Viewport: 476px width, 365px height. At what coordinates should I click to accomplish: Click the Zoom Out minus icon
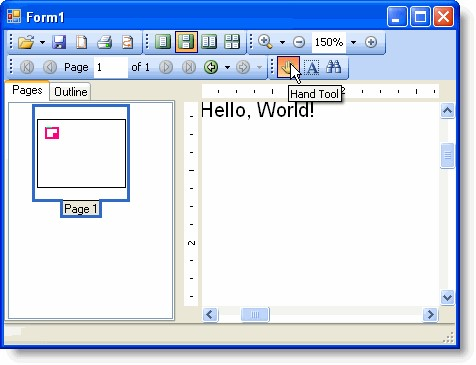[299, 42]
